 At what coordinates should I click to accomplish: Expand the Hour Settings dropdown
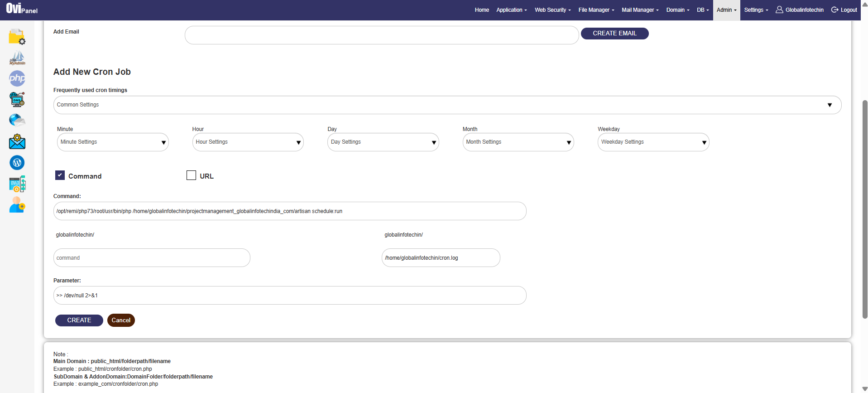248,142
